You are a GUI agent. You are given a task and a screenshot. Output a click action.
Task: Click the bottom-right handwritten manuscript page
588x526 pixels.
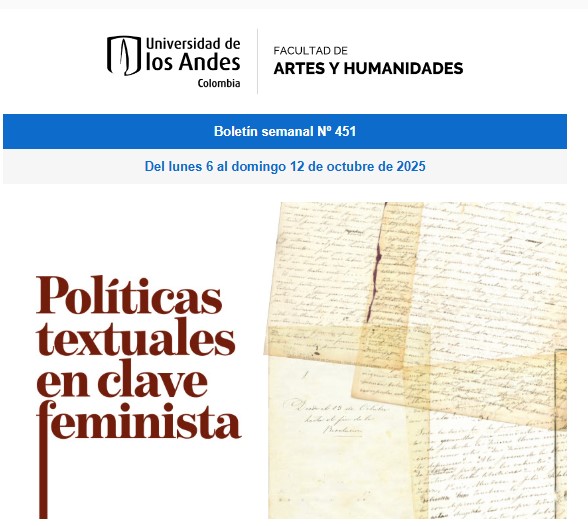[x=489, y=469]
